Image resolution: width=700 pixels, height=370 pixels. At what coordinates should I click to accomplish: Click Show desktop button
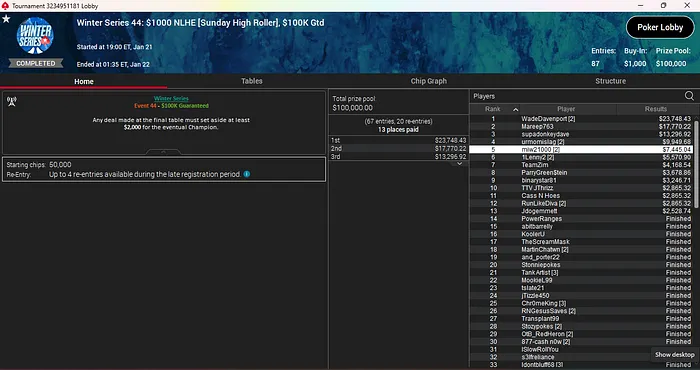pyautogui.click(x=675, y=355)
